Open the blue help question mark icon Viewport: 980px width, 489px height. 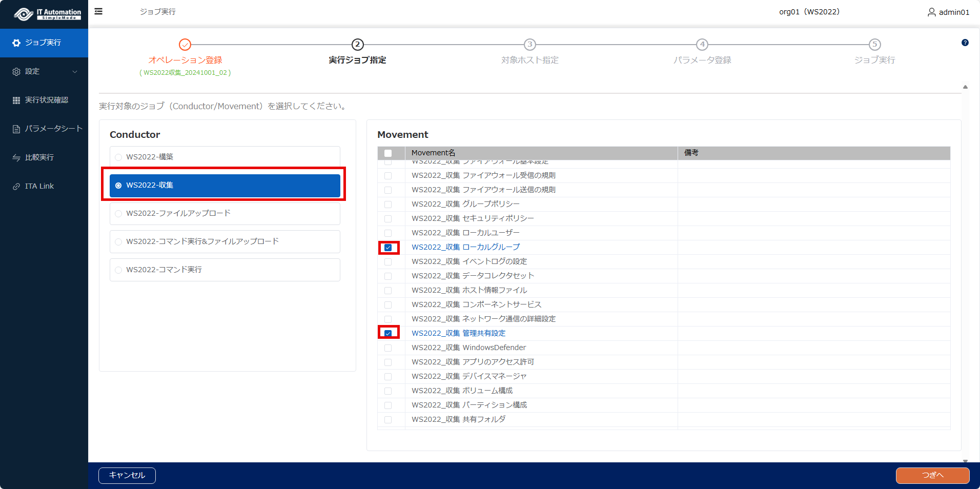click(x=965, y=43)
